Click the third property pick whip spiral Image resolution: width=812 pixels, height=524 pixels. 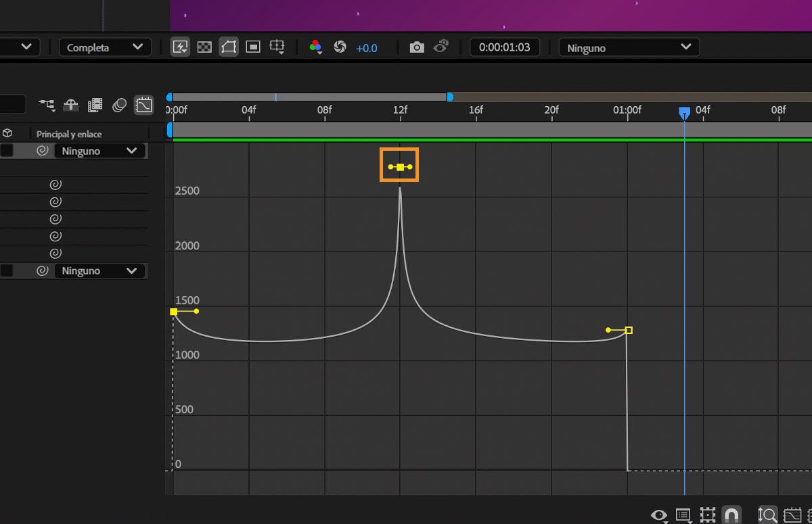(x=56, y=219)
